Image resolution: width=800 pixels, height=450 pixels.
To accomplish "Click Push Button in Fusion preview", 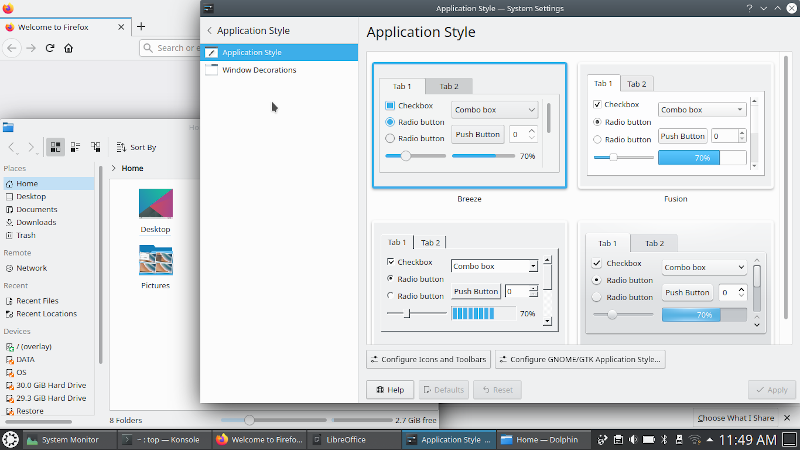I will pos(683,136).
